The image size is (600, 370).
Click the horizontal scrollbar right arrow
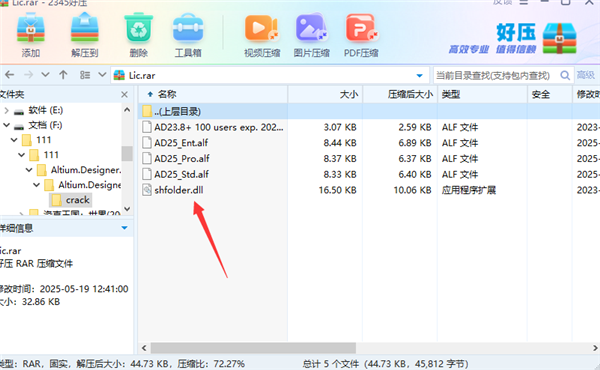pyautogui.click(x=595, y=348)
